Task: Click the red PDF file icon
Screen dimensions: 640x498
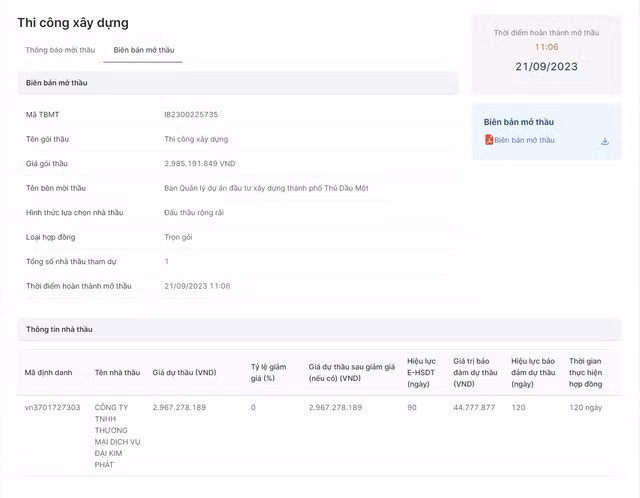Action: click(x=489, y=141)
